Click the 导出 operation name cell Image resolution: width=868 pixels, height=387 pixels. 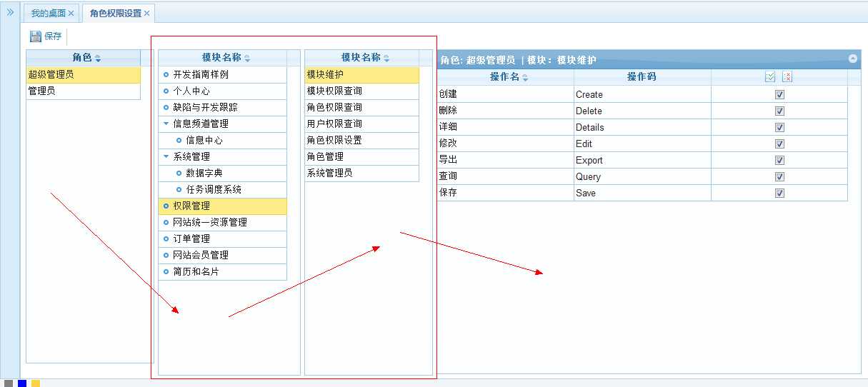(505, 160)
